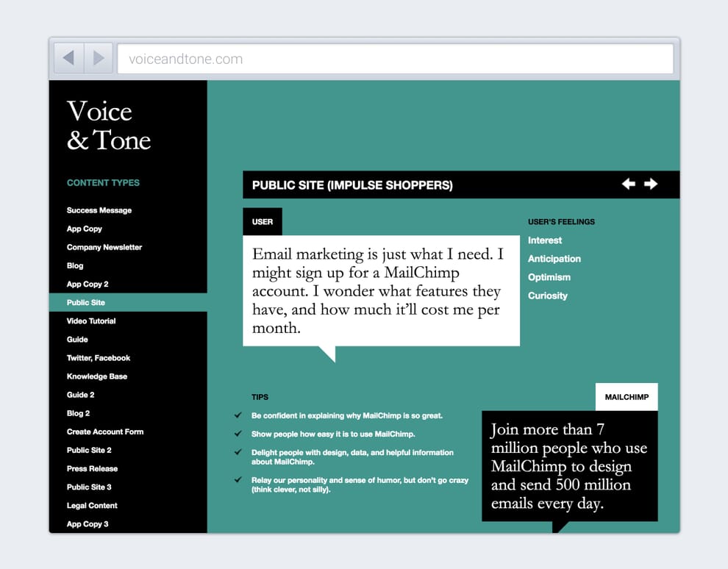Select Public Site 2 in sidebar
The image size is (728, 569).
point(89,450)
